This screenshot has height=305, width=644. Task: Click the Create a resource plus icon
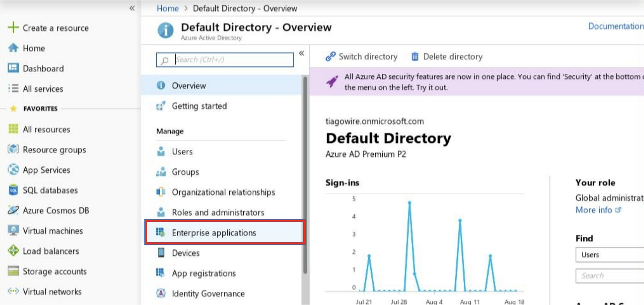point(13,27)
